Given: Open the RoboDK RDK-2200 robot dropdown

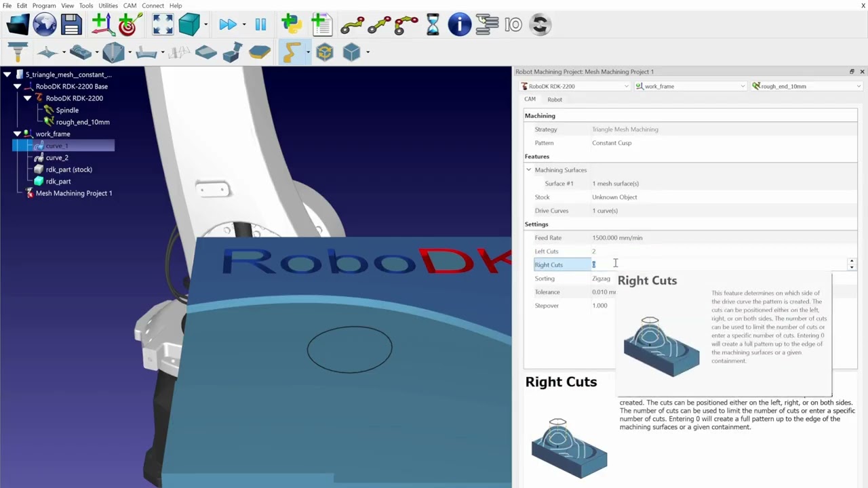Looking at the screenshot, I should pyautogui.click(x=575, y=86).
